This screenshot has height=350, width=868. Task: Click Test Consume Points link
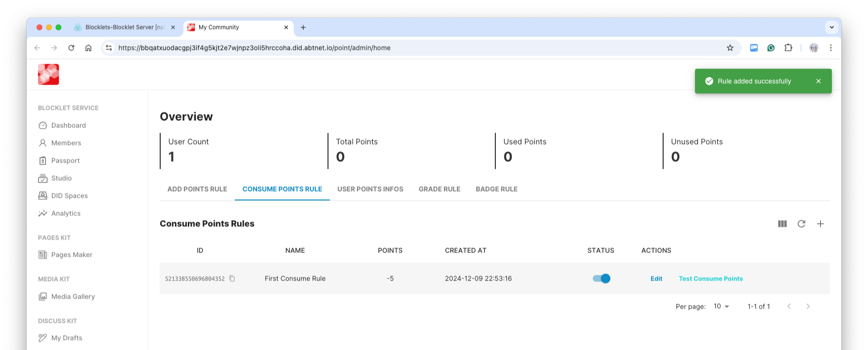pos(711,279)
